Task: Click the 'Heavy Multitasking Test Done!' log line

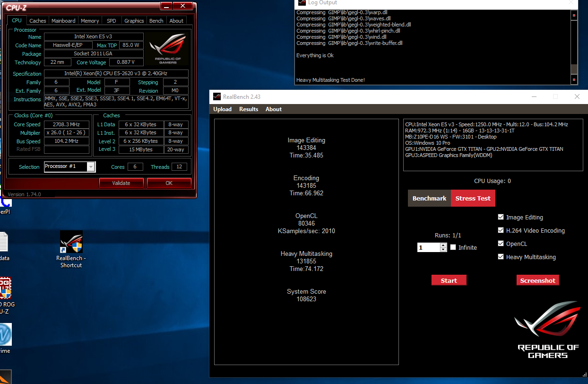Action: pyautogui.click(x=330, y=80)
